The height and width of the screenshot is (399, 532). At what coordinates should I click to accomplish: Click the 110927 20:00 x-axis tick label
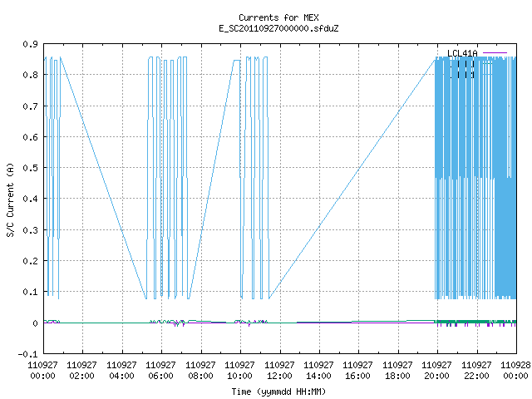click(436, 371)
